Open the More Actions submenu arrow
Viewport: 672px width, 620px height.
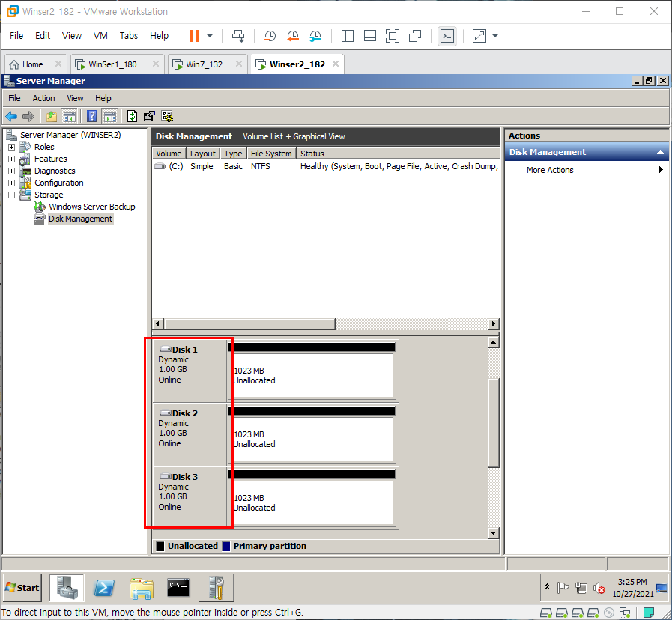click(x=661, y=170)
